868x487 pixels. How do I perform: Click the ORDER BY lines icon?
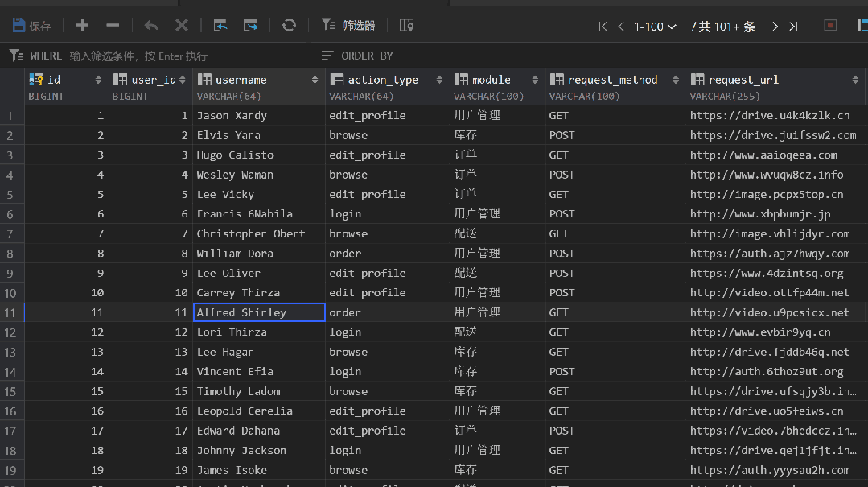(327, 56)
